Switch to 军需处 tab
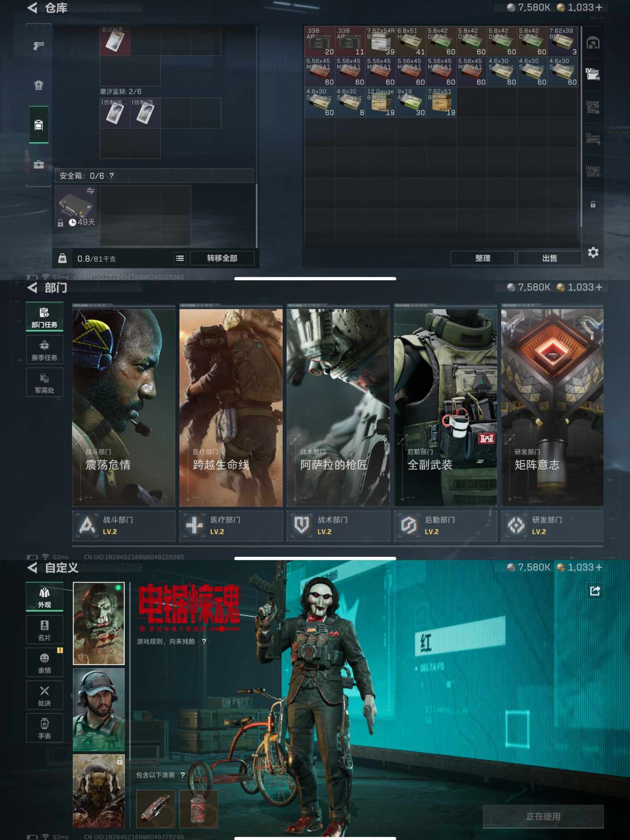This screenshot has height=840, width=630. 45,383
